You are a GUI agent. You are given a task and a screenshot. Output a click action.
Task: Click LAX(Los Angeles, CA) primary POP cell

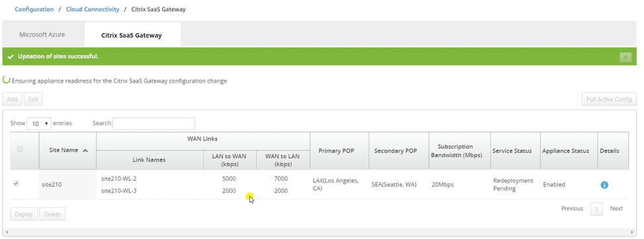(x=339, y=184)
